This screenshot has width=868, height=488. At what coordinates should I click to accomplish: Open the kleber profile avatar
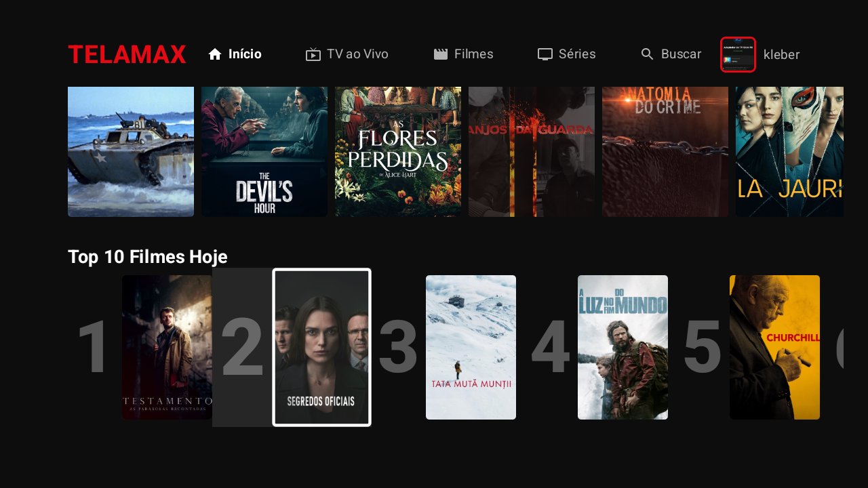coord(738,54)
